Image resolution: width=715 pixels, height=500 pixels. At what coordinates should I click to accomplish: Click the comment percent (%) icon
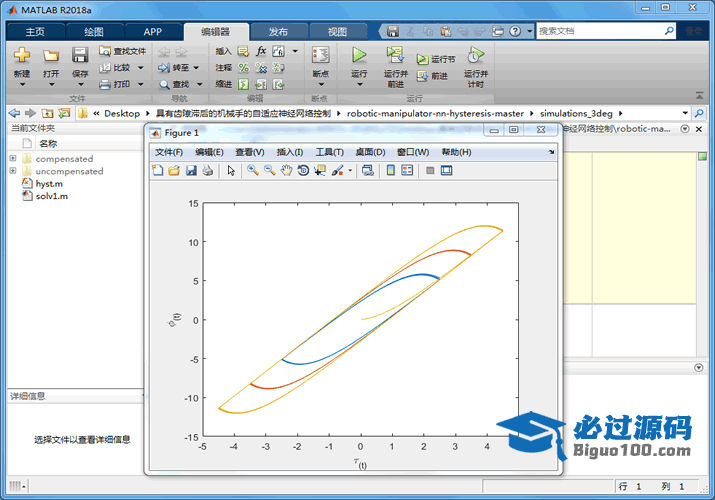point(244,68)
